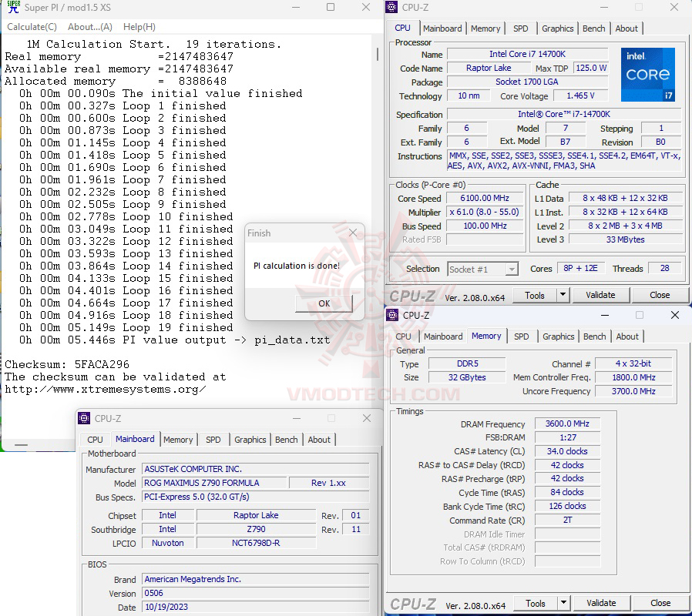Switch to Graphics tab in top CPU-Z window
692x616 pixels.
click(x=557, y=28)
